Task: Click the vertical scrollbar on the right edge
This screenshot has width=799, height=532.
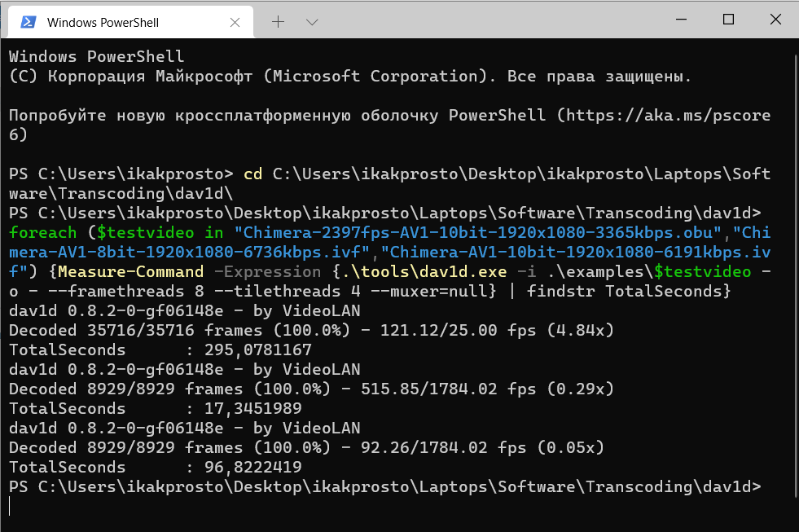Action: (x=796, y=269)
